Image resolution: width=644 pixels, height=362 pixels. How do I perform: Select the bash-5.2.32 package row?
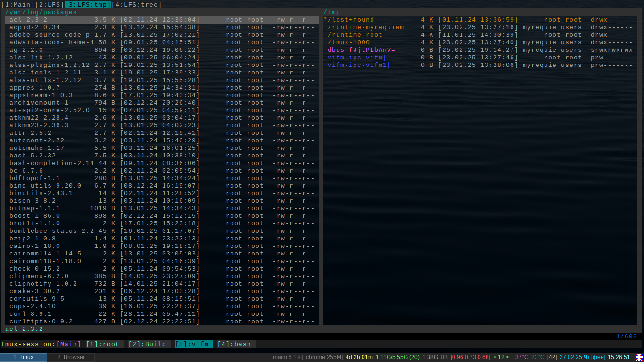[162, 156]
